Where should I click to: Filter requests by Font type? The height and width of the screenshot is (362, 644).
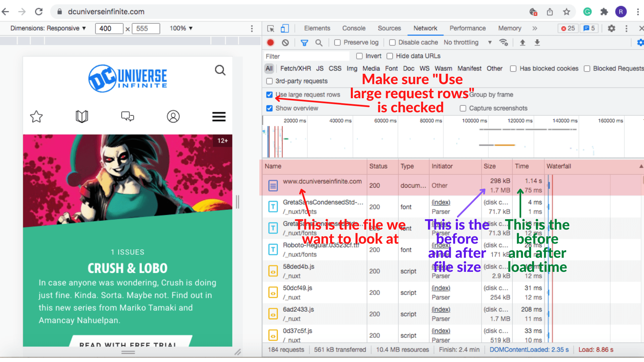point(391,69)
